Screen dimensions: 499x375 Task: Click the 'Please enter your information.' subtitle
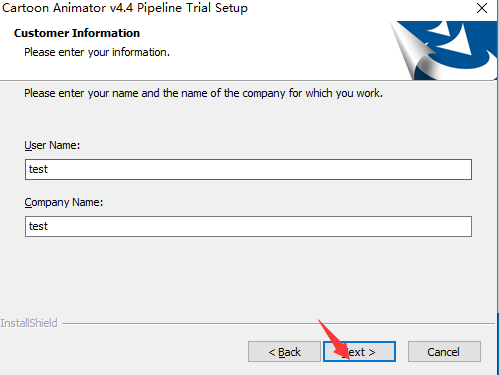(x=97, y=52)
